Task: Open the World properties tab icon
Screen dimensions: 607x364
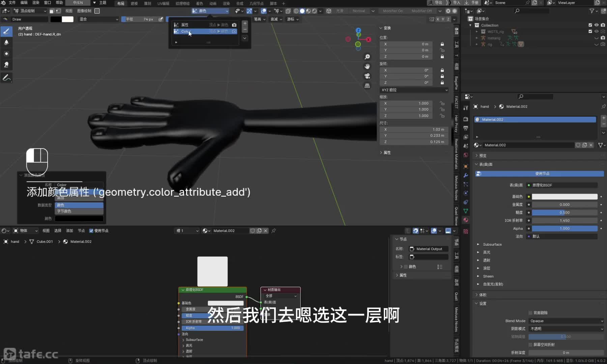Action: click(x=466, y=155)
